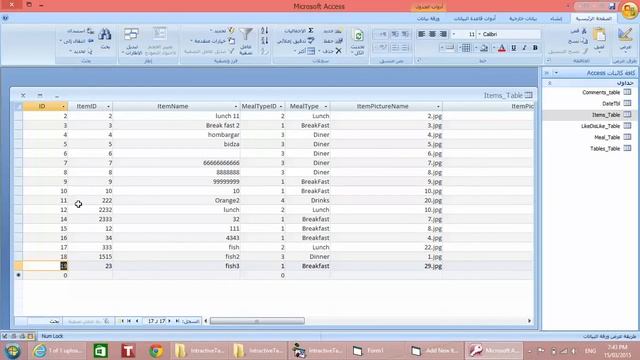Open the ItemID column header dropdown

tap(108, 107)
